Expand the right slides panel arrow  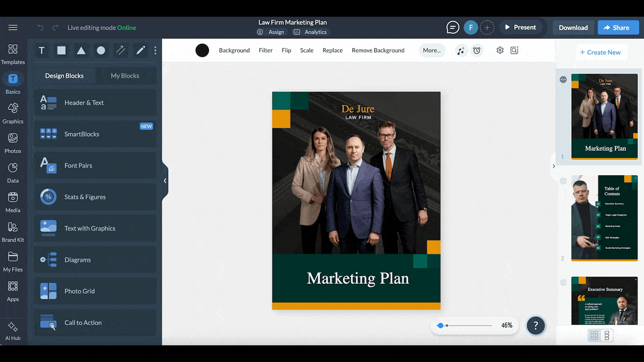pos(554,166)
